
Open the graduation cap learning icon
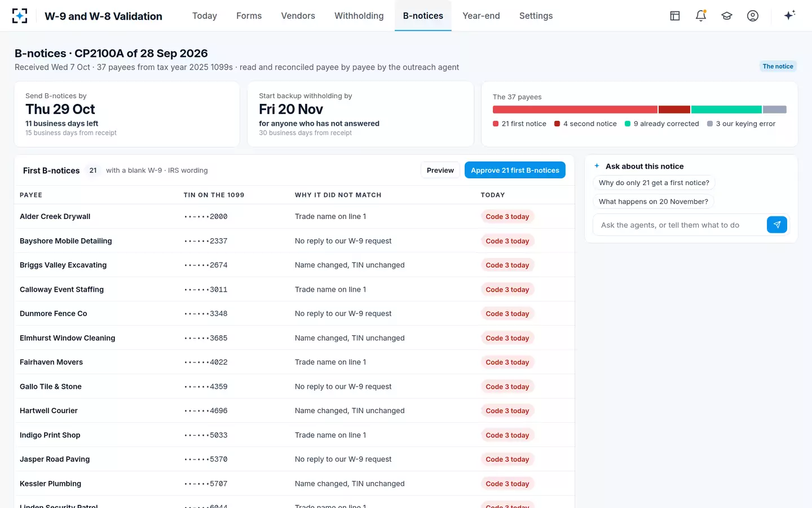(727, 16)
